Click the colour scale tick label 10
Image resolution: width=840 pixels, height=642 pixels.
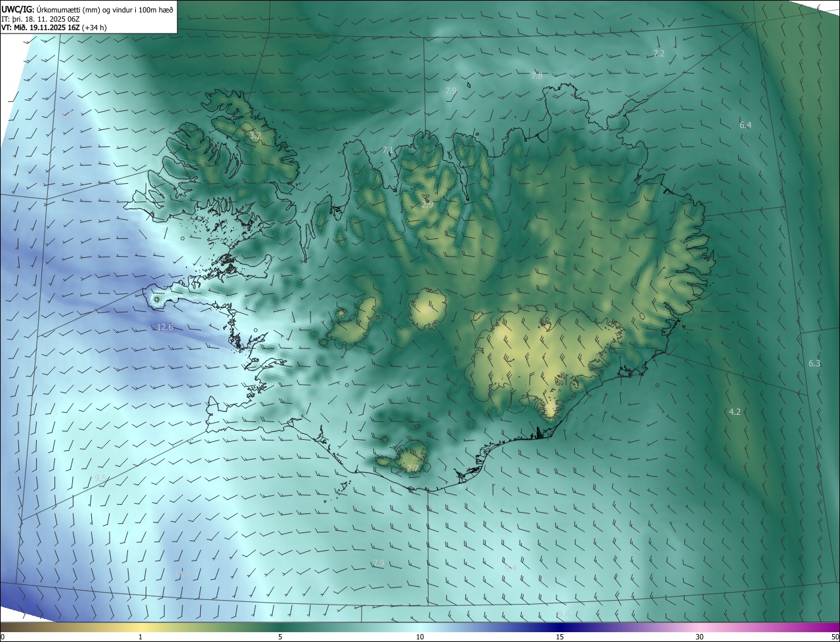tap(420, 637)
